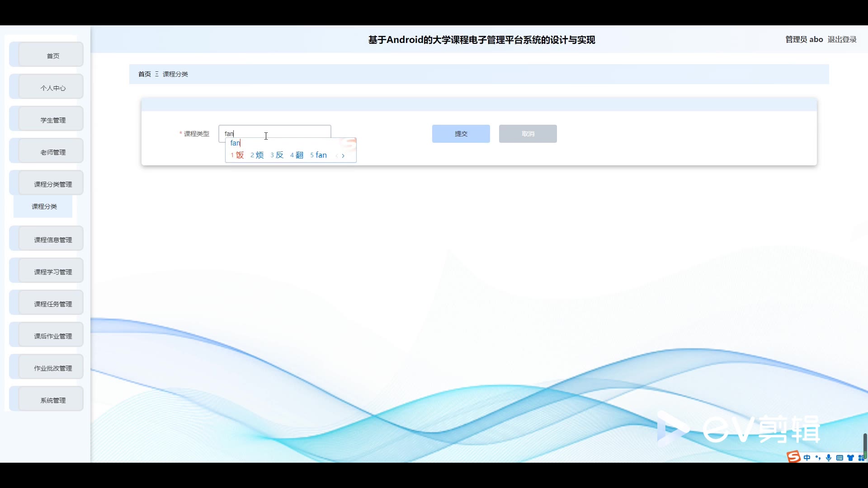Go to previous page of IME candidates
Screen dimensions: 868x488
click(x=337, y=155)
